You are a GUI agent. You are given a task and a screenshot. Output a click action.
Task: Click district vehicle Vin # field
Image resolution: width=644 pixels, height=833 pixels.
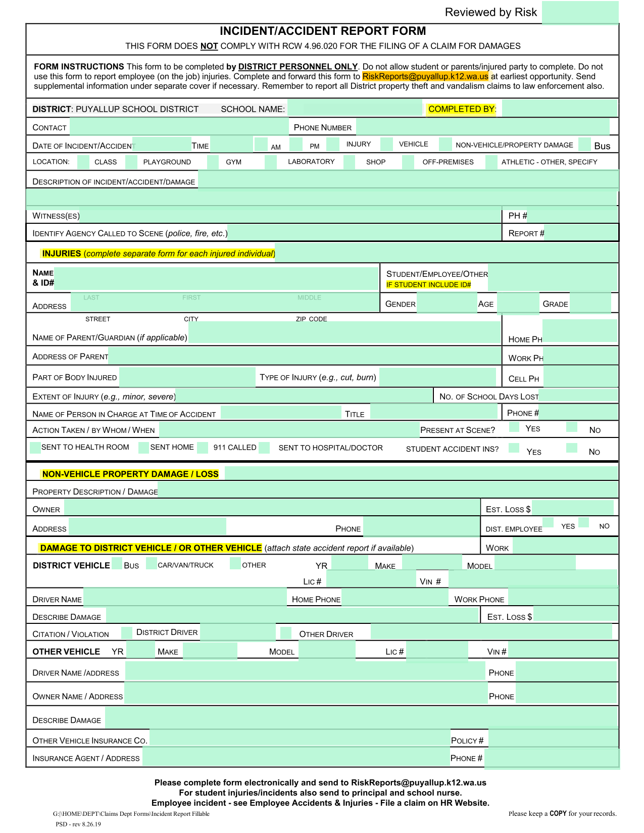click(x=533, y=579)
